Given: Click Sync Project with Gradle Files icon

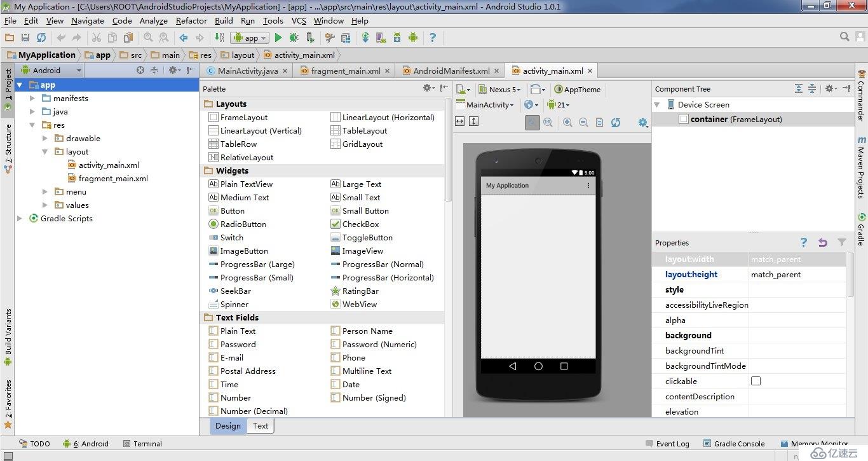Looking at the screenshot, I should (365, 38).
